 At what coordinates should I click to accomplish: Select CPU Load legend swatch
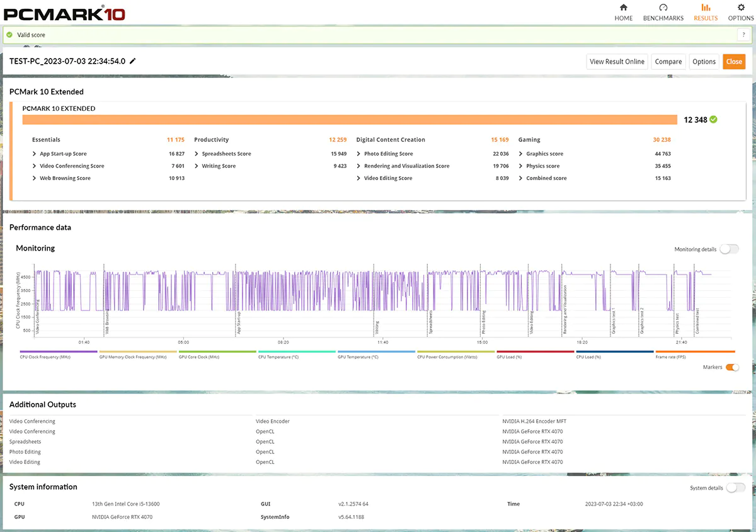tap(615, 352)
